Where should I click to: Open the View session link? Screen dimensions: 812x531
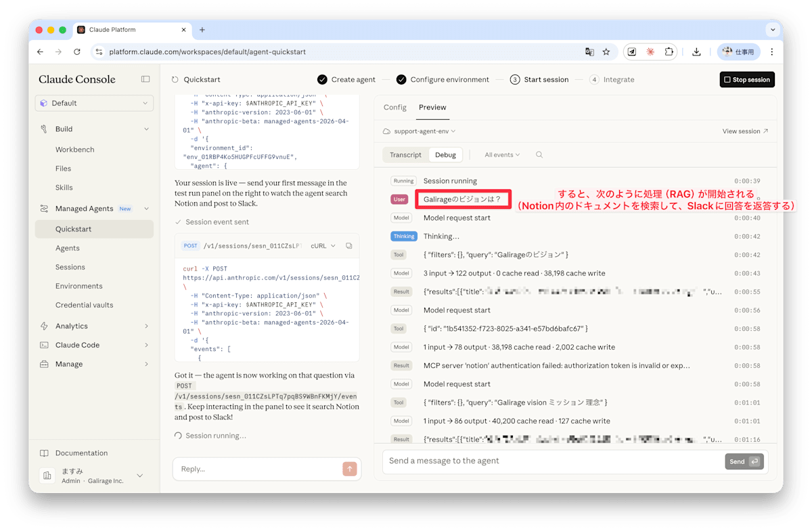tap(745, 131)
